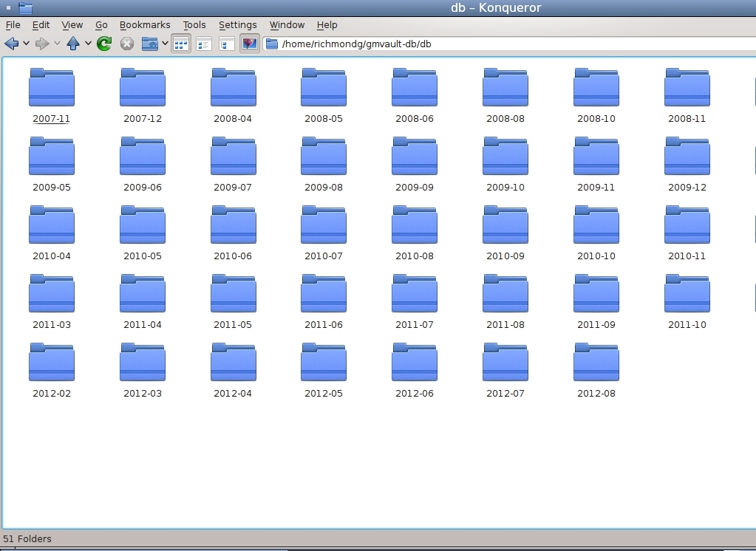This screenshot has height=551, width=756.
Task: Select the 2008-11 folder
Action: [x=687, y=87]
